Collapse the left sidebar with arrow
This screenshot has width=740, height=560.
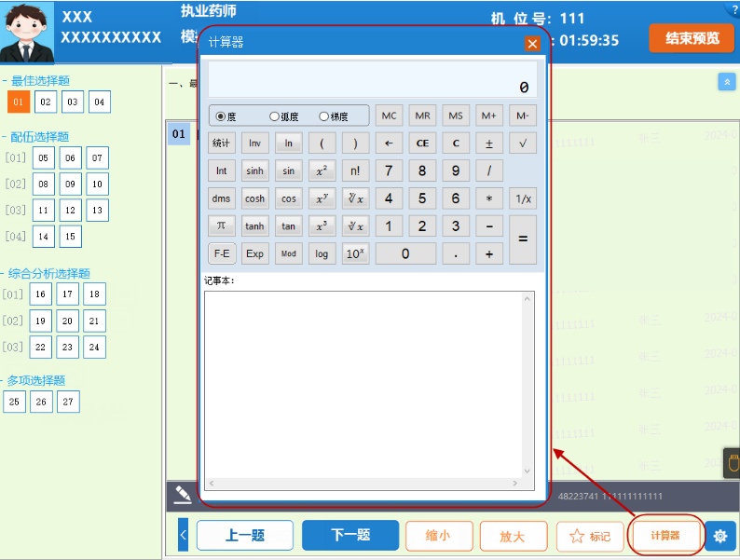pos(183,535)
